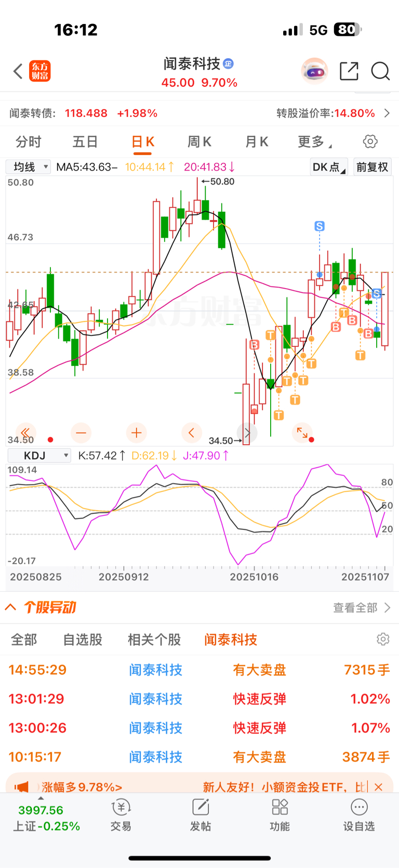This screenshot has width=399, height=868.
Task: Select 全部 filter tab
Action: pos(24,640)
